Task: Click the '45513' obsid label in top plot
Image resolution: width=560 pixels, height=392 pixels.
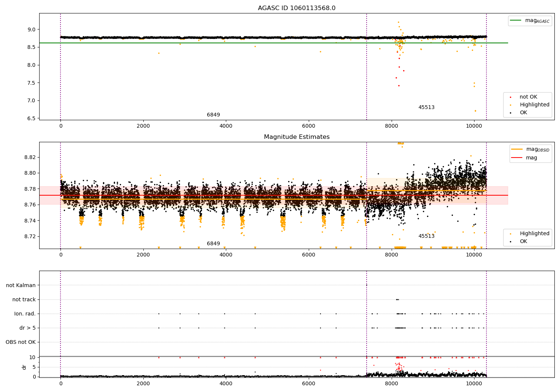Action: pos(426,108)
